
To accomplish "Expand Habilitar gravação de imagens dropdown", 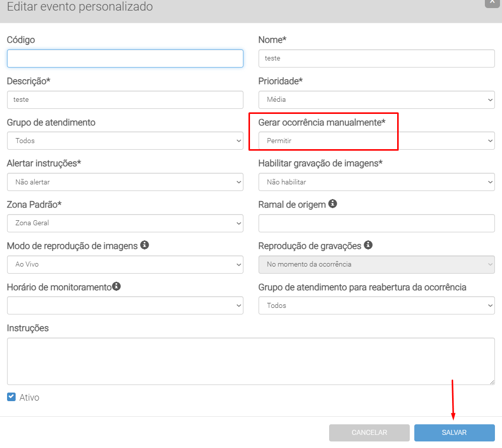I will coord(377,182).
